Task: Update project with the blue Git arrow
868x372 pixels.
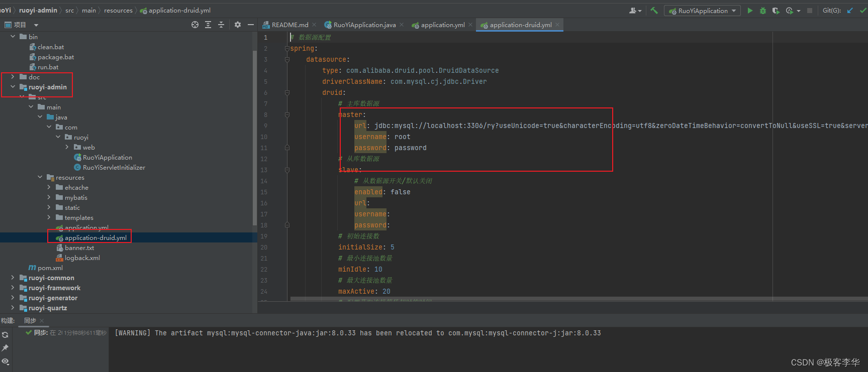Action: coord(850,11)
